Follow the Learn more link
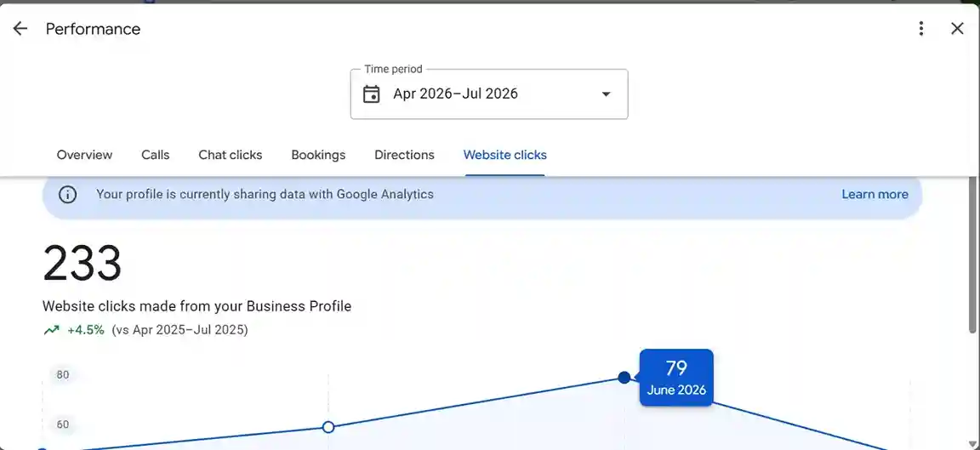This screenshot has width=980, height=450. pos(875,194)
